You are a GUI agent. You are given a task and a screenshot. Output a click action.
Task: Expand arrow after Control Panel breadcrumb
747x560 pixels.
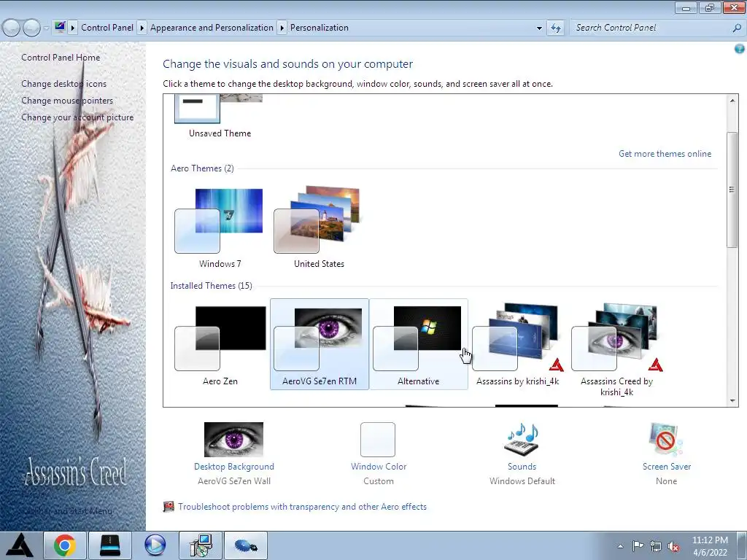coord(142,28)
